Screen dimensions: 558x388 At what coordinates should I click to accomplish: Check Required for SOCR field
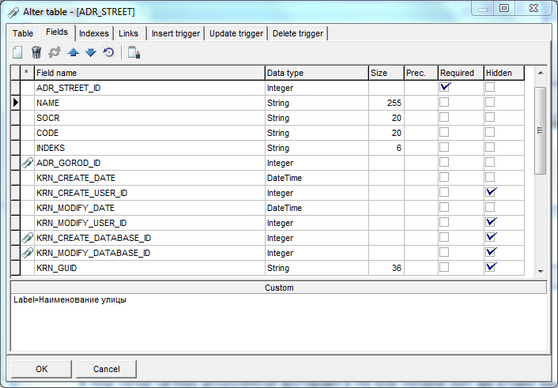444,117
